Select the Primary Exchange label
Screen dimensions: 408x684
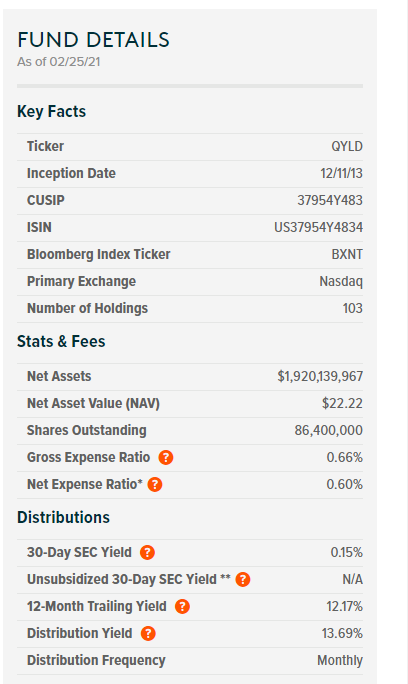coord(81,281)
